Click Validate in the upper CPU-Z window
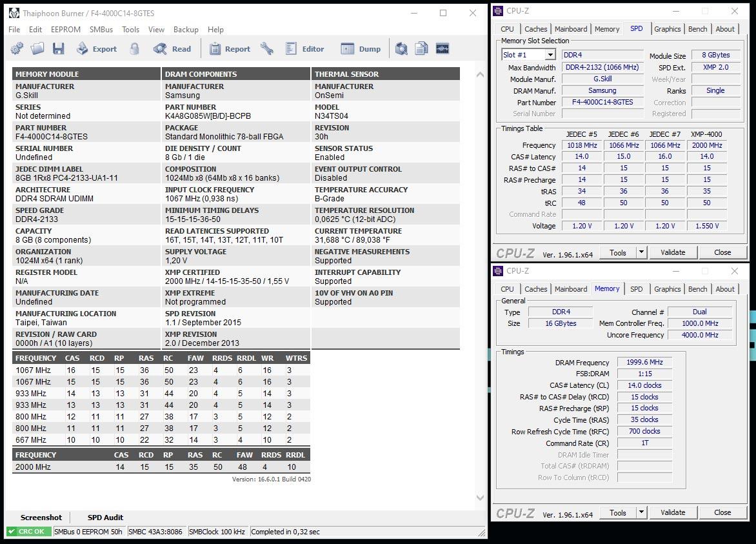This screenshot has height=544, width=756. click(673, 252)
